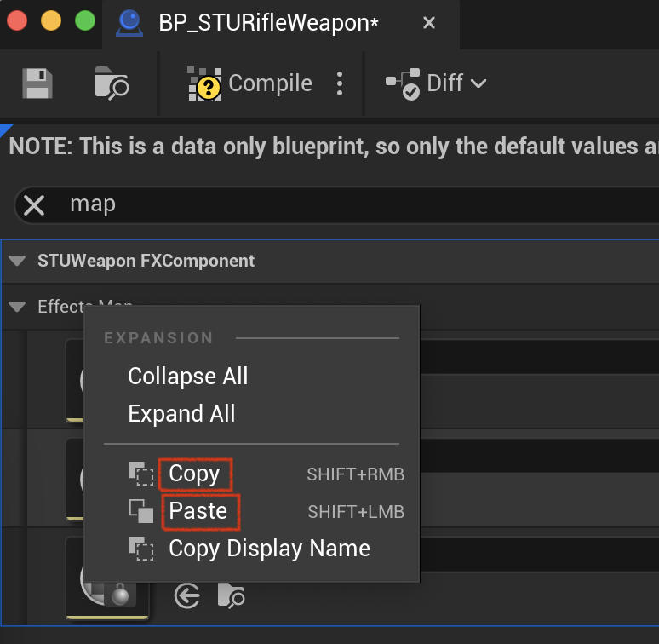
Task: Save the blueprint with floppy disk icon
Action: (37, 83)
